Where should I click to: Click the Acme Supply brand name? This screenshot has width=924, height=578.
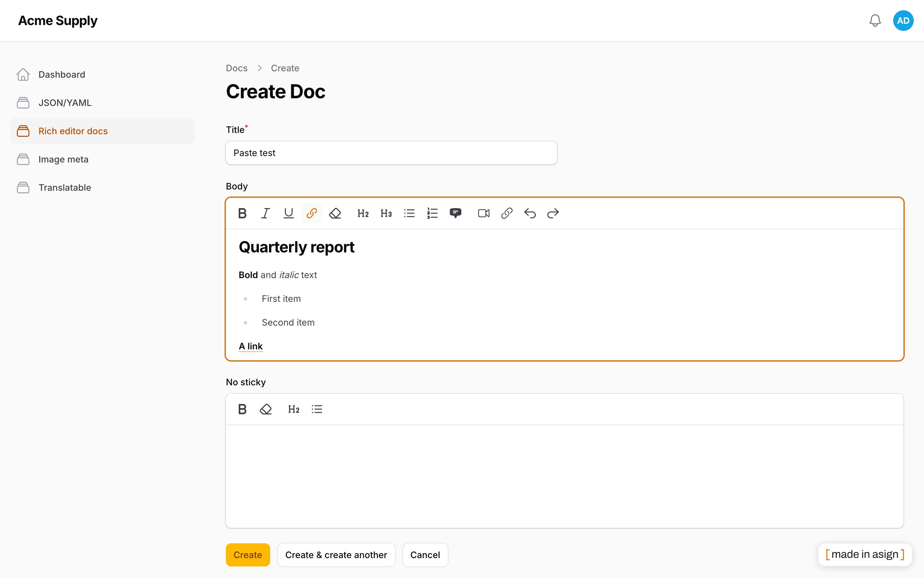click(58, 21)
